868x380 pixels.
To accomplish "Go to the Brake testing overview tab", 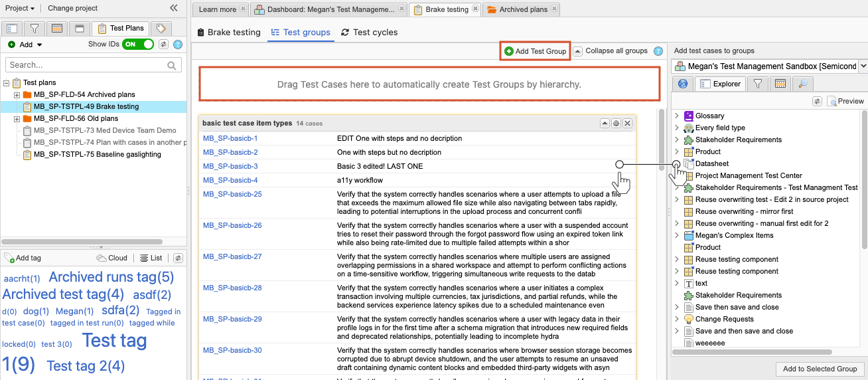I will [x=230, y=32].
